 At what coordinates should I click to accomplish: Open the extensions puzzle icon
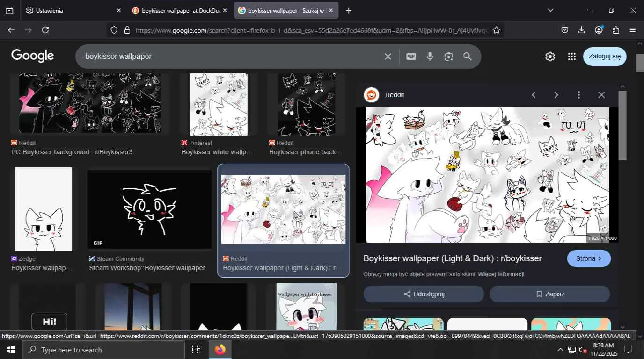tap(615, 30)
